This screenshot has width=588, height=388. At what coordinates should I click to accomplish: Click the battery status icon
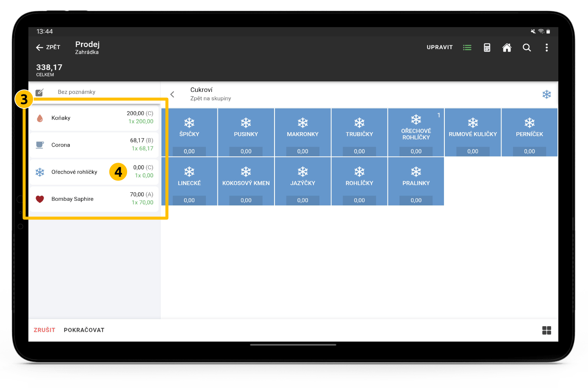548,31
